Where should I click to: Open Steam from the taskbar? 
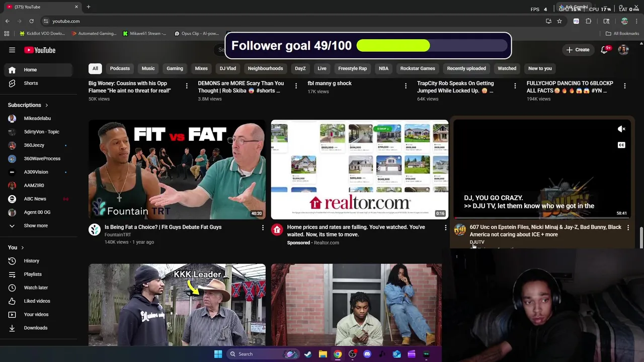[x=308, y=354]
